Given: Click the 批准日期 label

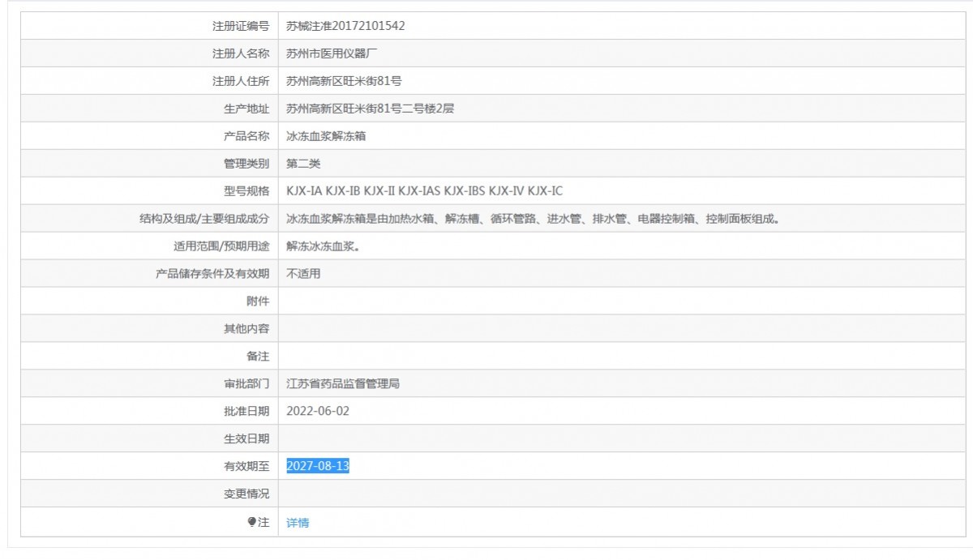Looking at the screenshot, I should pyautogui.click(x=246, y=412).
